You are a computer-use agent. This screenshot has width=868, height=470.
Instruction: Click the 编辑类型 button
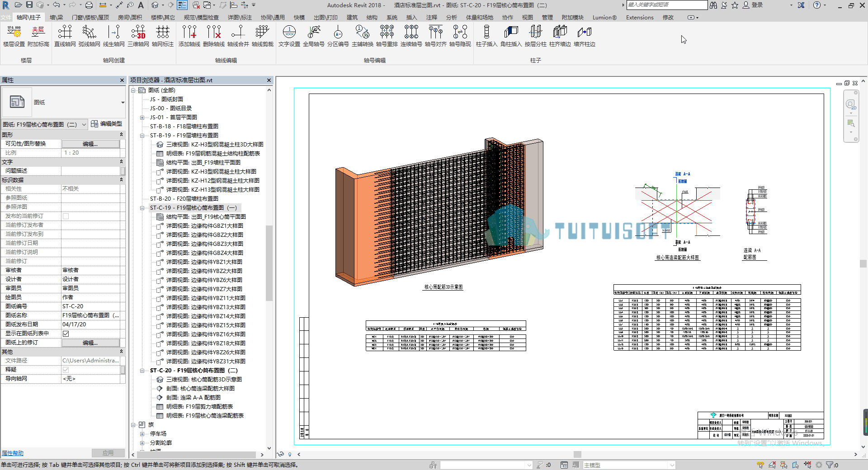(106, 124)
